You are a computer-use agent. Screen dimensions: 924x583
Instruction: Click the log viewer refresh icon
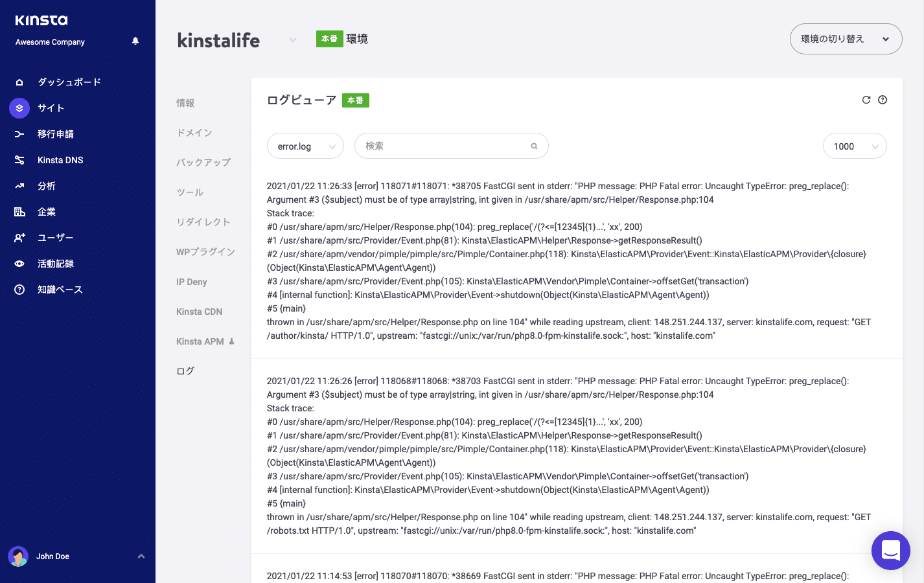coord(866,100)
